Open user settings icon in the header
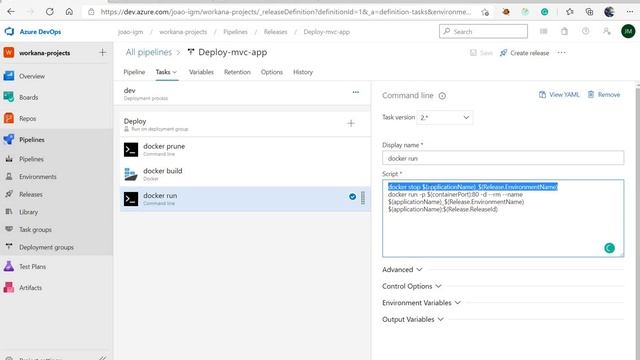This screenshot has width=640, height=360. (x=607, y=31)
